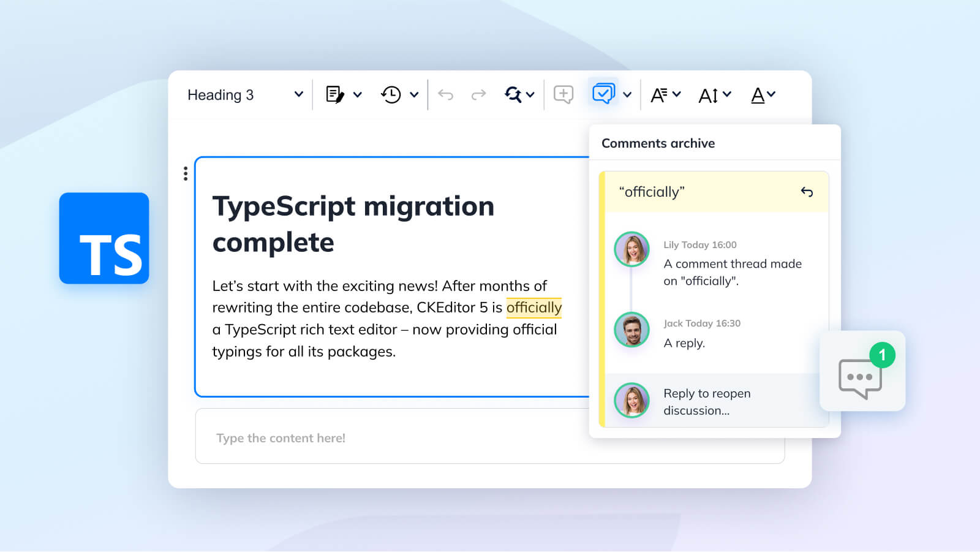Image resolution: width=980 pixels, height=552 pixels.
Task: Click the block drag handle dots
Action: (186, 173)
